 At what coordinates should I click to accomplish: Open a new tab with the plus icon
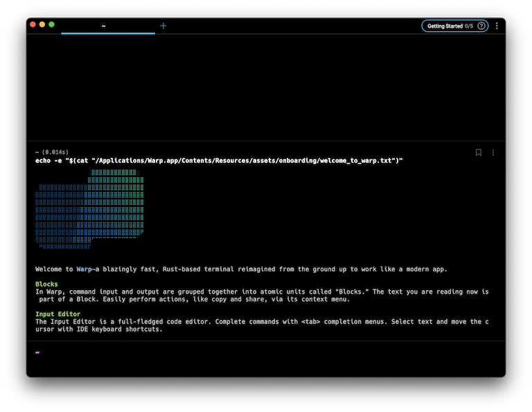[163, 26]
